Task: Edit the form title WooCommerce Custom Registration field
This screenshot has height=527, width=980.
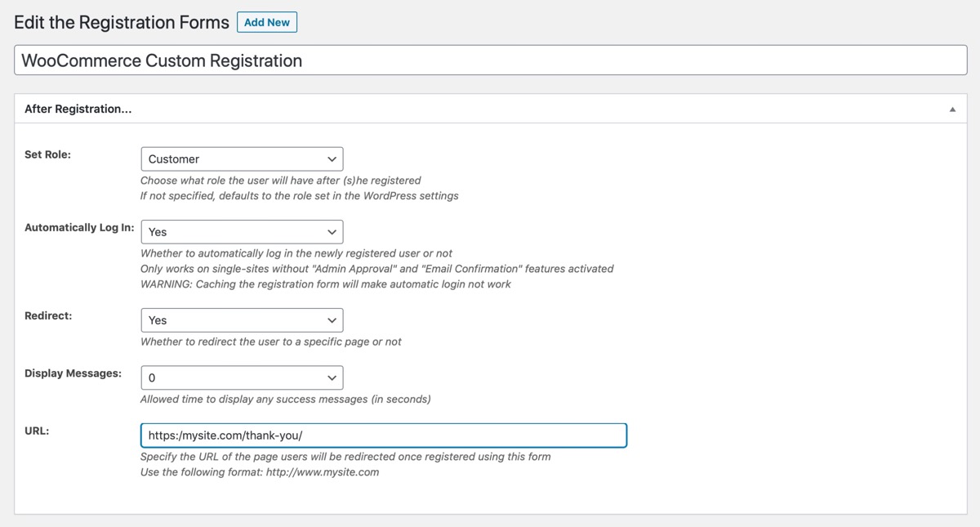Action: [490, 60]
